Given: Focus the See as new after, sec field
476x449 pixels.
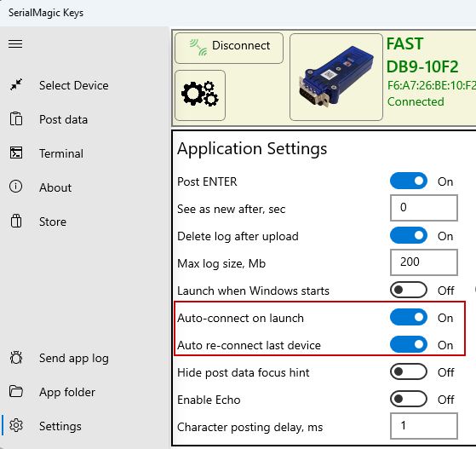Looking at the screenshot, I should [x=424, y=208].
